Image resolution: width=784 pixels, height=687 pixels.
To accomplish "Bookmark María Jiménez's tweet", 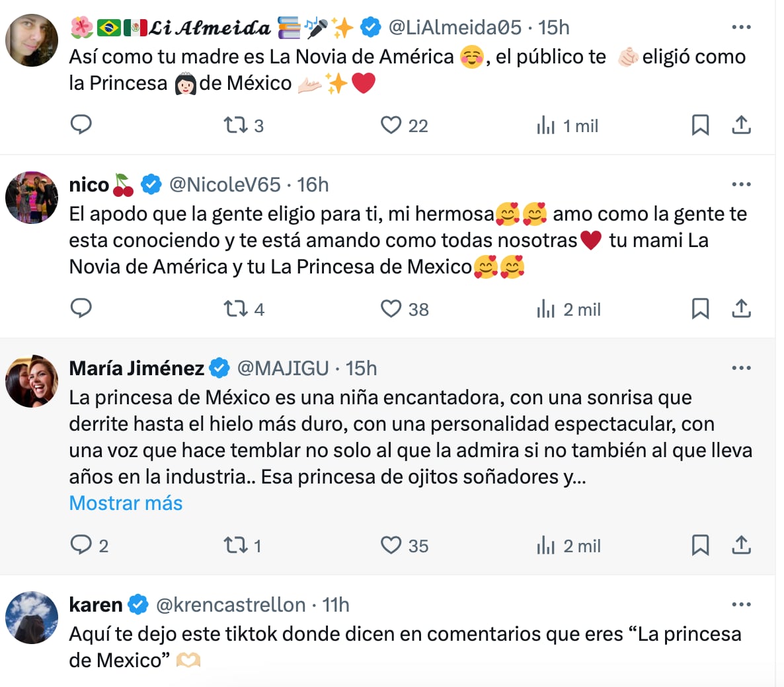I will (701, 546).
